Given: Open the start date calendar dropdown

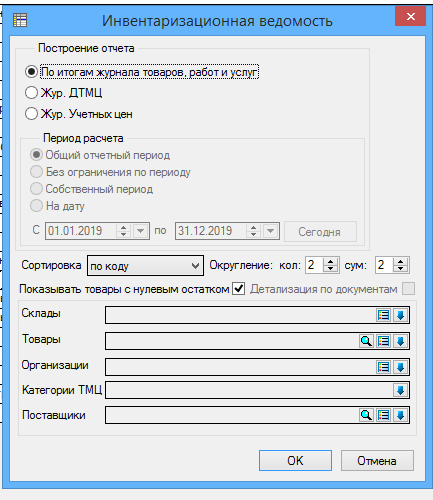Looking at the screenshot, I should tap(141, 231).
